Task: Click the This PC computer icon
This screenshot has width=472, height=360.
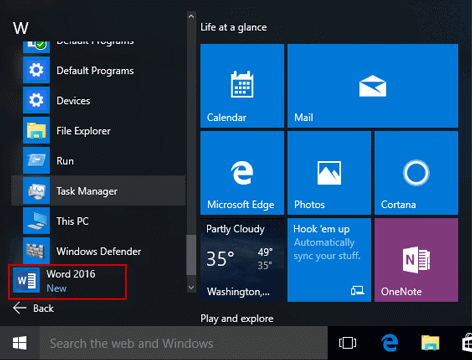Action: [36, 221]
